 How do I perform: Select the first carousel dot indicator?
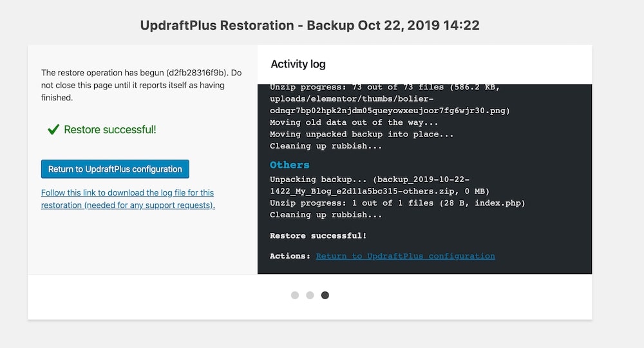(x=295, y=295)
